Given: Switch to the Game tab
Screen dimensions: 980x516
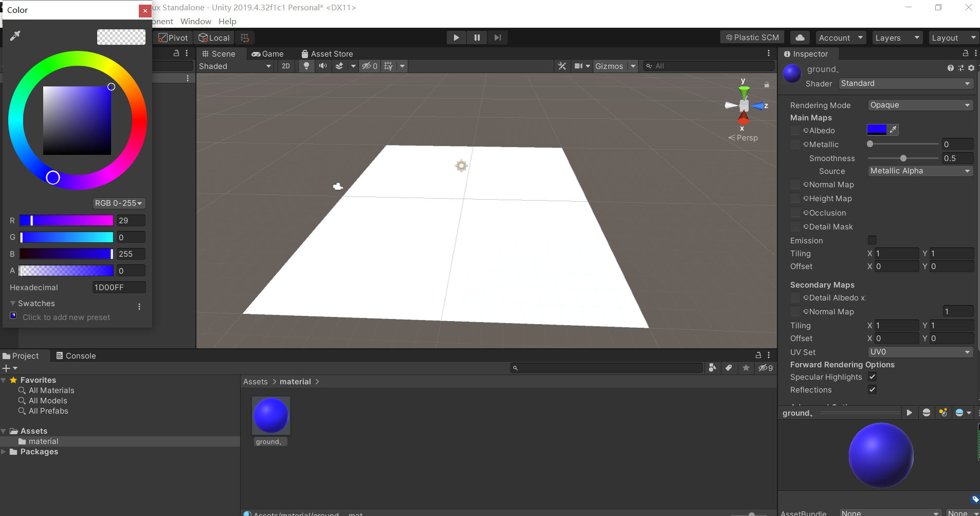Looking at the screenshot, I should (x=268, y=54).
